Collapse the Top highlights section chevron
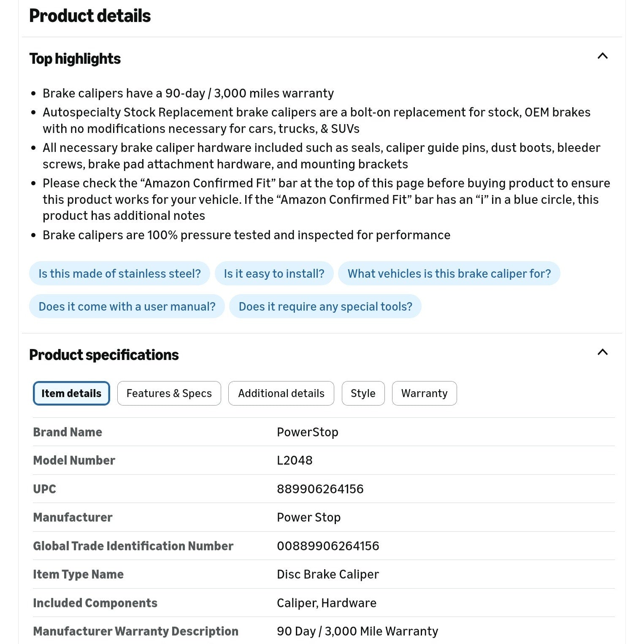Image resolution: width=644 pixels, height=644 pixels. click(x=602, y=56)
